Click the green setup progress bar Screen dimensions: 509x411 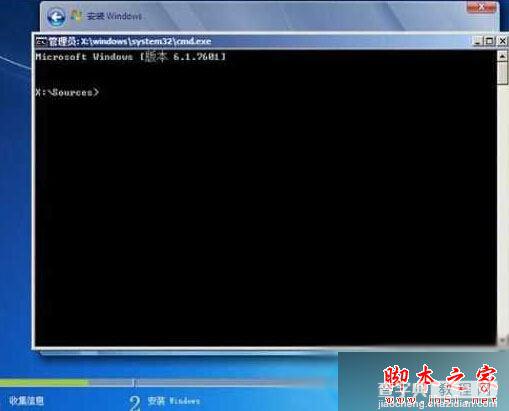coord(44,382)
